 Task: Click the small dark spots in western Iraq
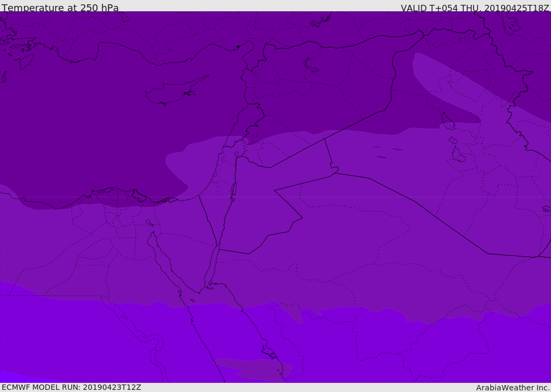coord(386,152)
